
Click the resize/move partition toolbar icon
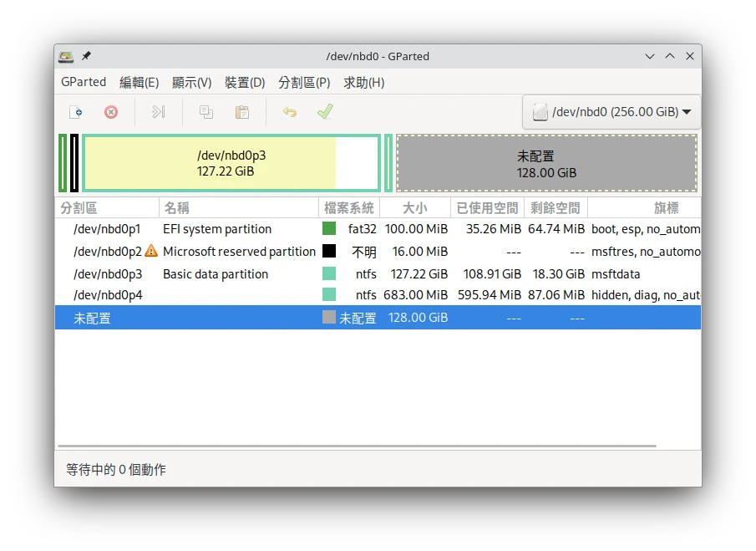point(158,112)
